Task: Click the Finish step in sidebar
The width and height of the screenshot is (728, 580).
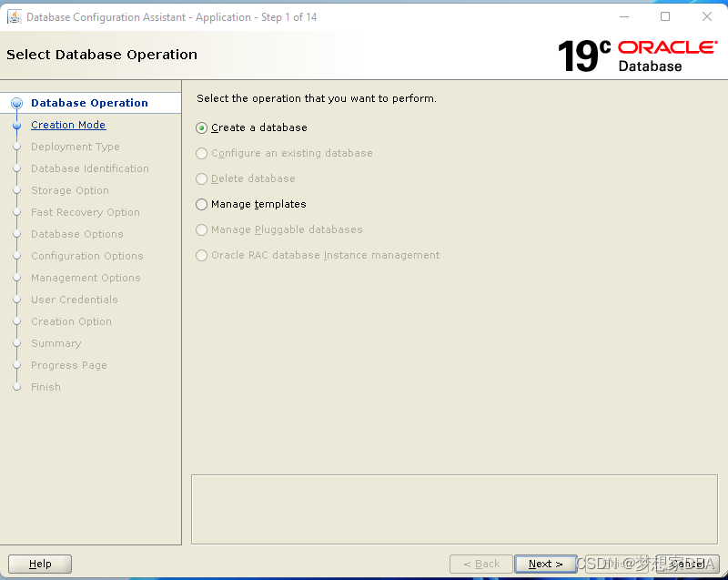Action: tap(46, 387)
